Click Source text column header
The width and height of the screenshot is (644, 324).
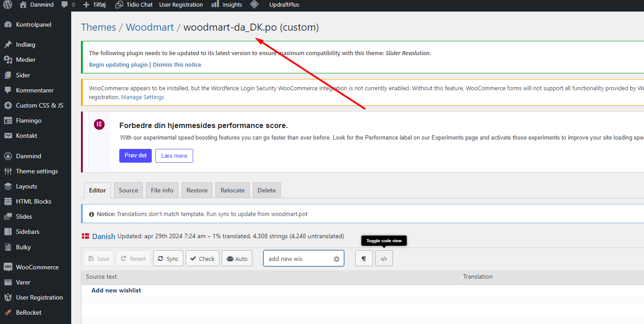[271, 276]
